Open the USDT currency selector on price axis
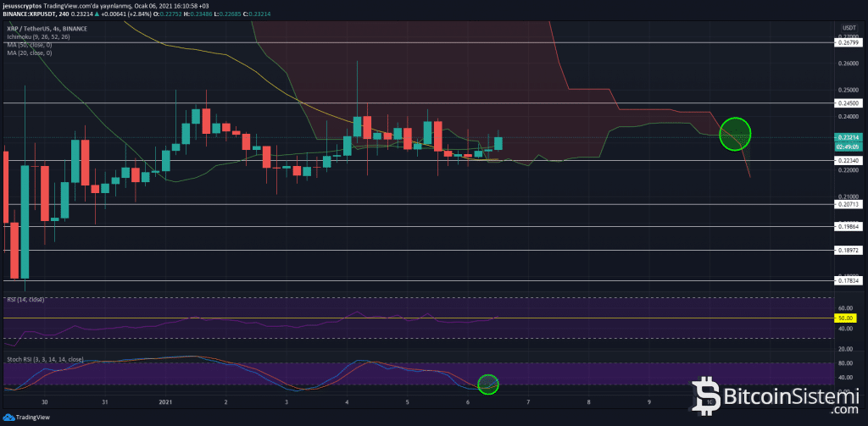The image size is (868, 426). pyautogui.click(x=845, y=27)
